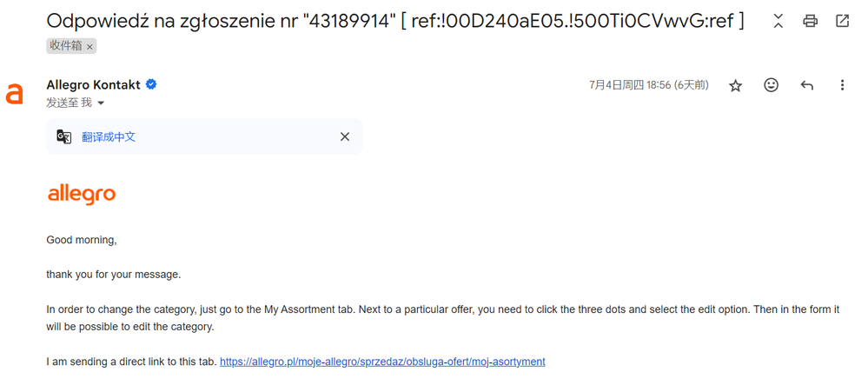This screenshot has height=392, width=868.
Task: Star the Allegro Kontakt message
Action: [735, 85]
